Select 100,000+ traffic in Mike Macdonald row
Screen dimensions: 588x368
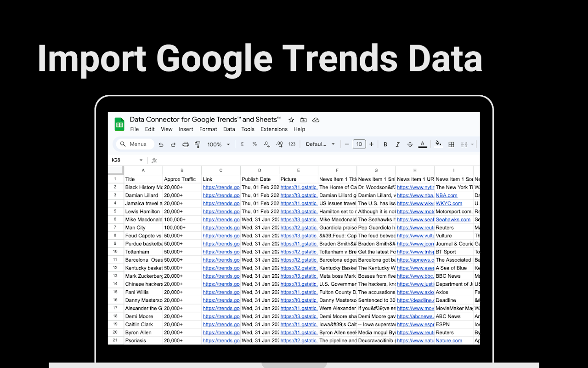pos(182,219)
